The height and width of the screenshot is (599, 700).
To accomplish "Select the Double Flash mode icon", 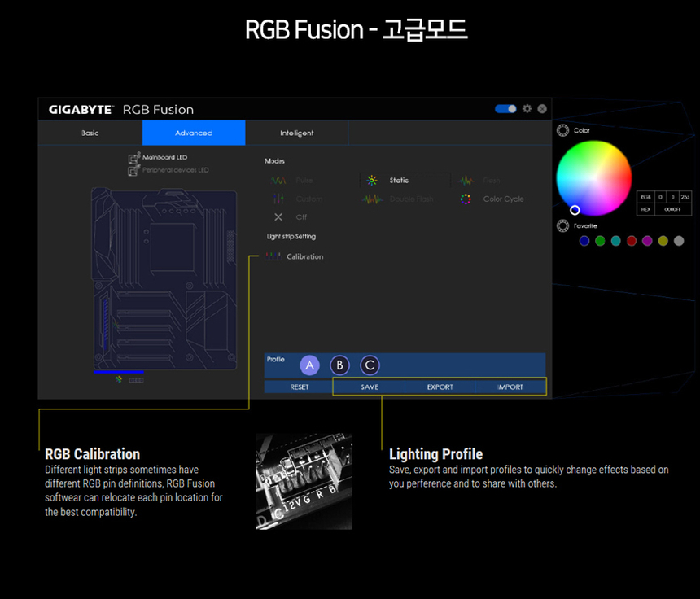I will [x=372, y=199].
